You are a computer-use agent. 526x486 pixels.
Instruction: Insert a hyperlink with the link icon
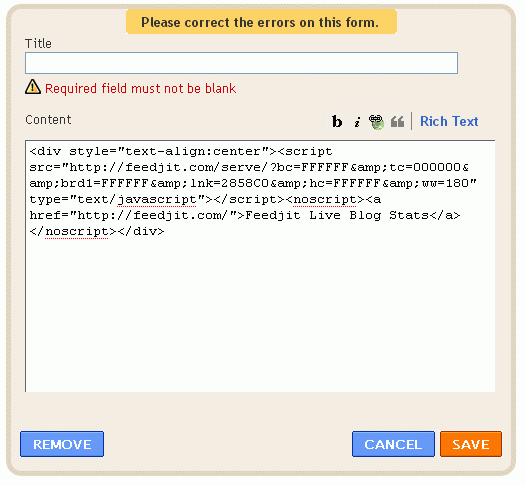376,122
